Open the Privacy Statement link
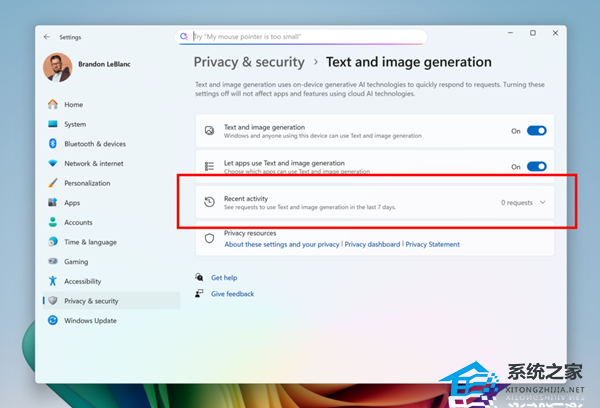Image resolution: width=600 pixels, height=408 pixels. tap(433, 244)
